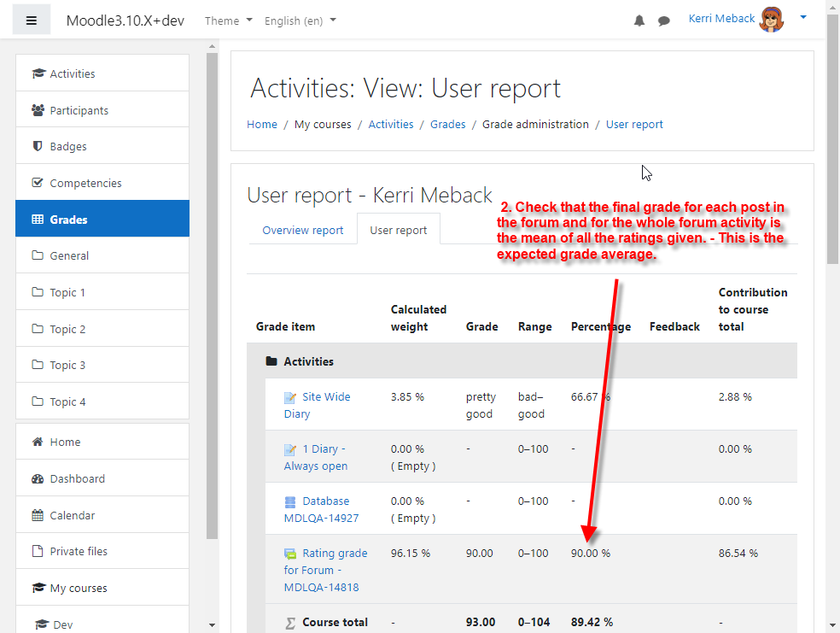The image size is (840, 633).
Task: Switch to the Overview report tab
Action: (303, 231)
